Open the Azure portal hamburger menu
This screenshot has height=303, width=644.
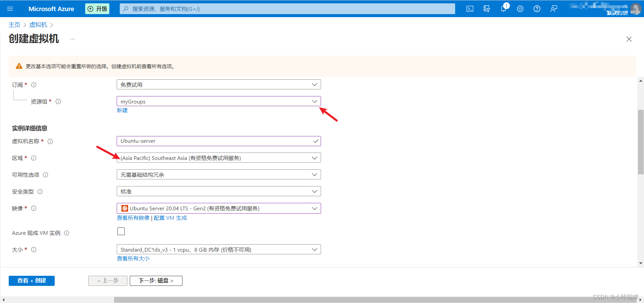pyautogui.click(x=10, y=9)
